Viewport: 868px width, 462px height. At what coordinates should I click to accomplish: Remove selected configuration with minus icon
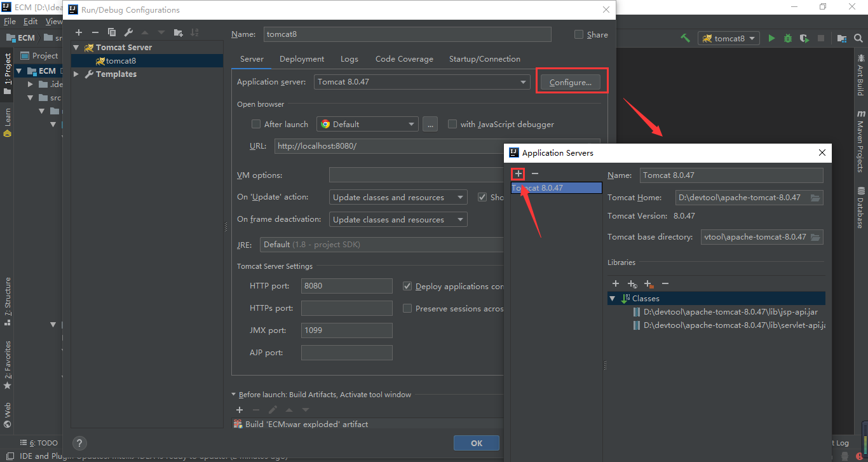95,32
